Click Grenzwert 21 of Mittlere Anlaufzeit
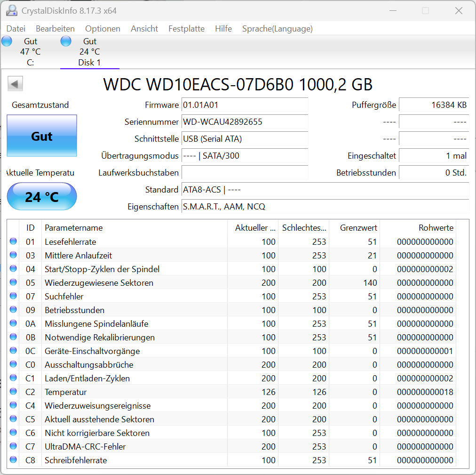 (372, 256)
